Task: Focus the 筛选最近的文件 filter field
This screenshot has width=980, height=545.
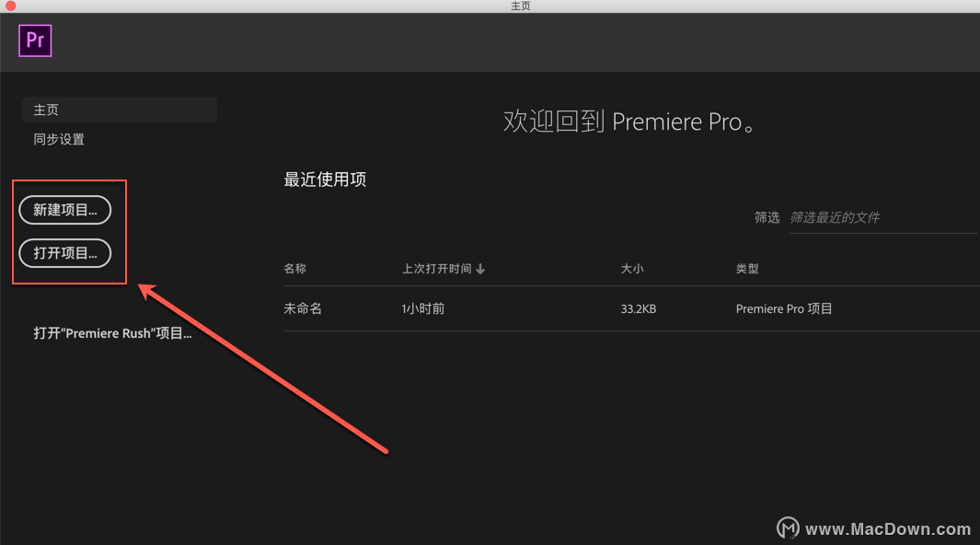Action: click(883, 217)
